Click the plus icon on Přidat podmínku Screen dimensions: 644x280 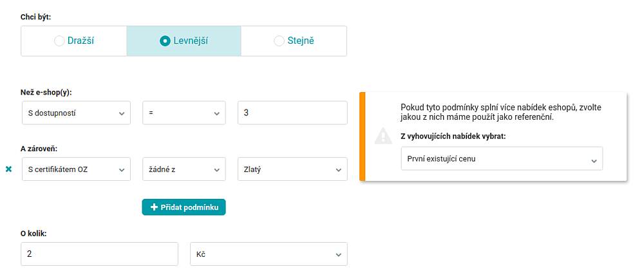coord(154,207)
